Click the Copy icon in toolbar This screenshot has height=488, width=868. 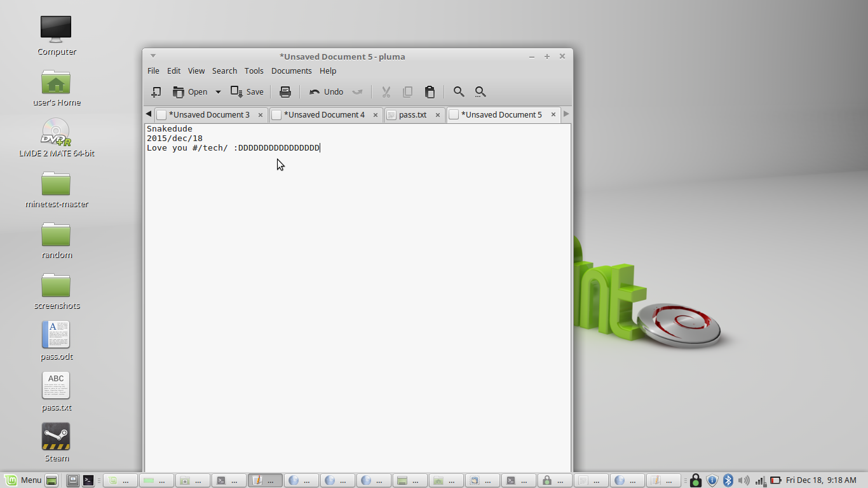[x=407, y=92]
